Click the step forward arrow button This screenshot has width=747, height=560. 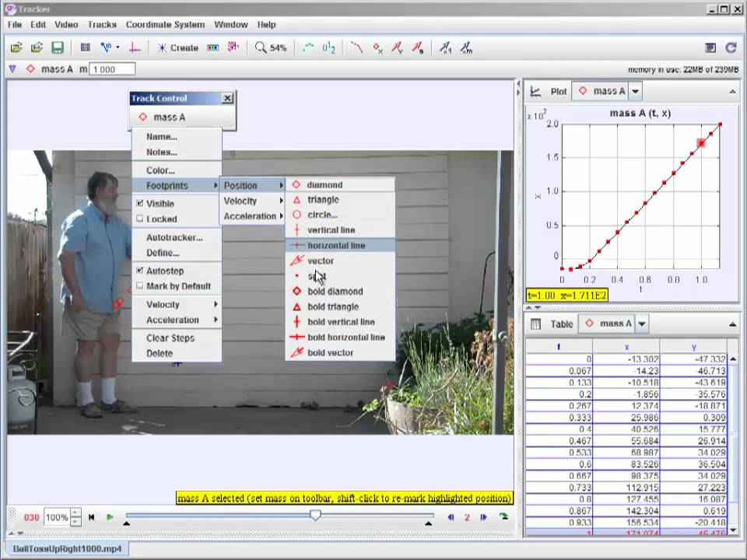(x=483, y=517)
